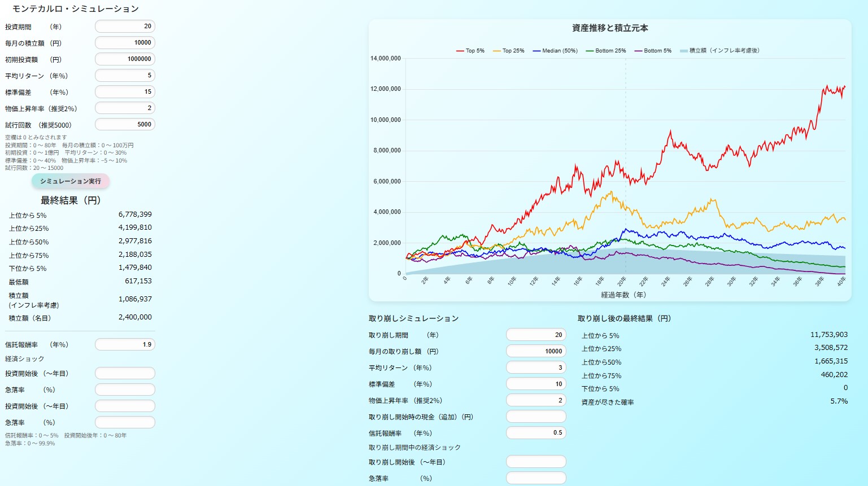Click the first 投資開始後 (〜年目) empty field
This screenshot has width=868, height=486.
(x=125, y=374)
